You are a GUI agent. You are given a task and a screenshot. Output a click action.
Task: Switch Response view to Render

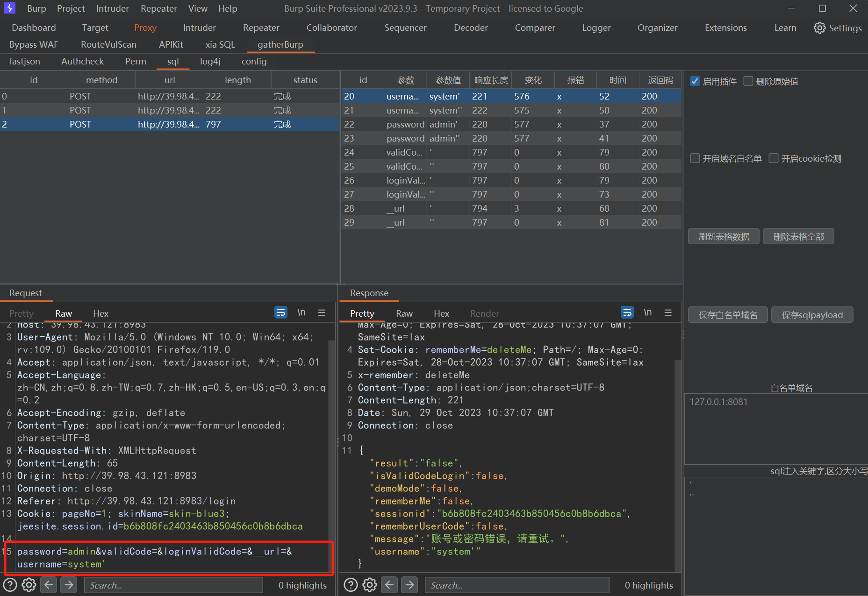485,313
